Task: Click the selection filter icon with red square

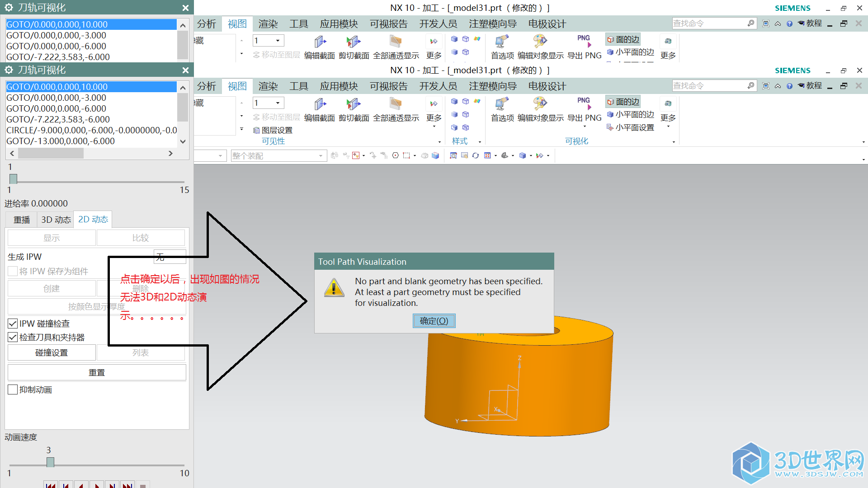Action: (356, 155)
